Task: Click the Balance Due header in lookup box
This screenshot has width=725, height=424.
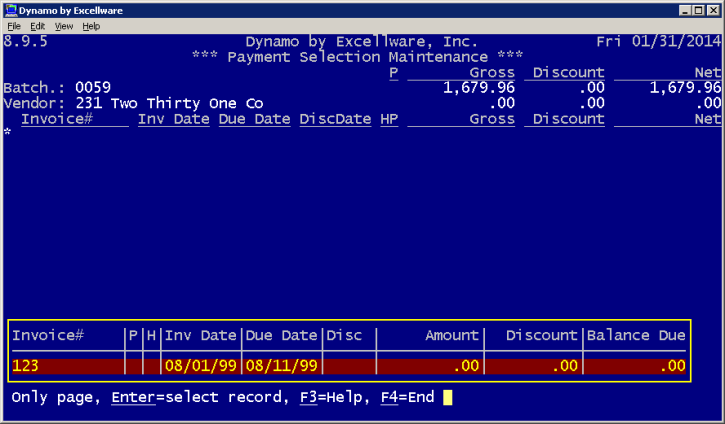Action: click(636, 335)
